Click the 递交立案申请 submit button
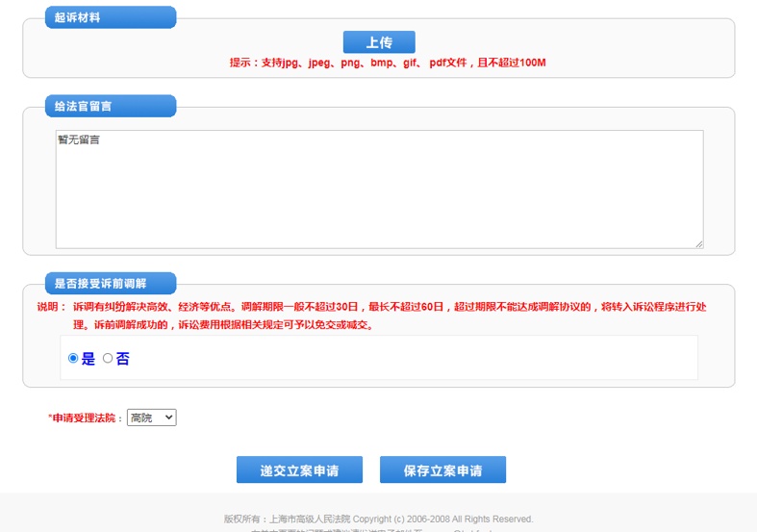The image size is (757, 532). coord(299,470)
